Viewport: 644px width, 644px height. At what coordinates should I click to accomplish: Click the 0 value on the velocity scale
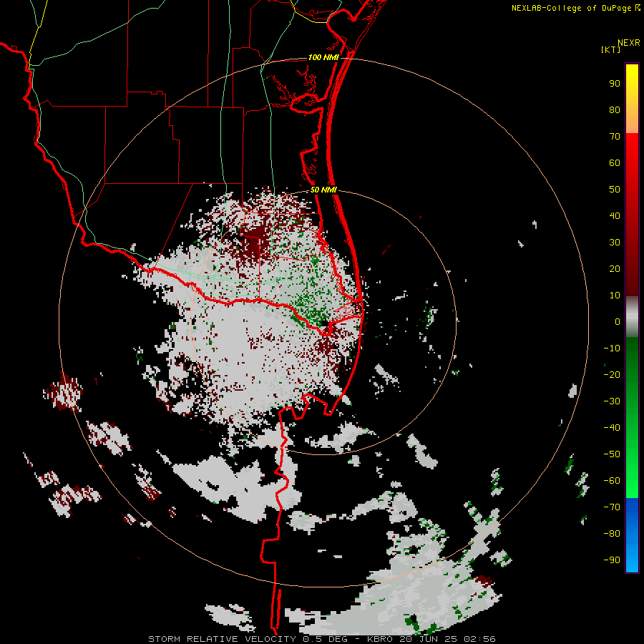tap(618, 322)
